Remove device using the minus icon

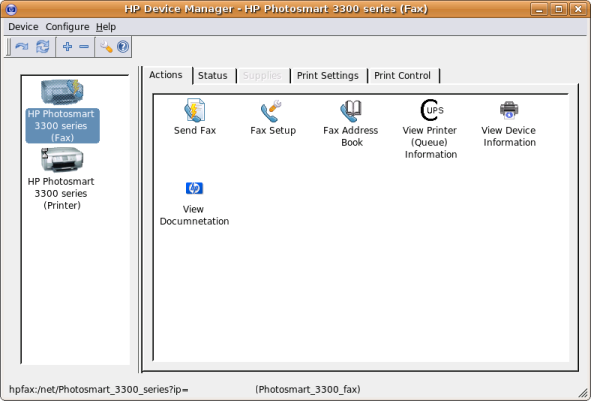point(84,47)
